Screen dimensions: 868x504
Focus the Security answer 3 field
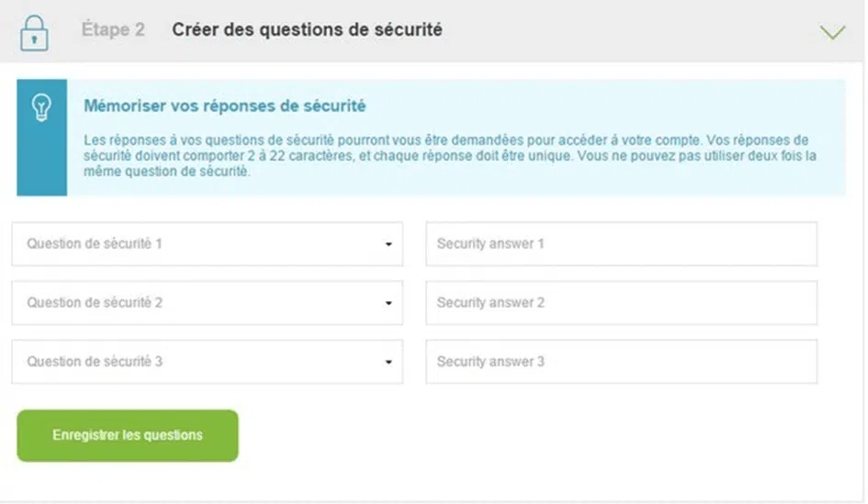[621, 362]
